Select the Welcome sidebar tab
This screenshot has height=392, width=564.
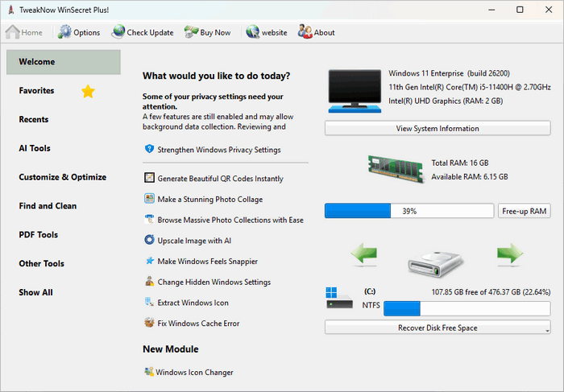[64, 62]
